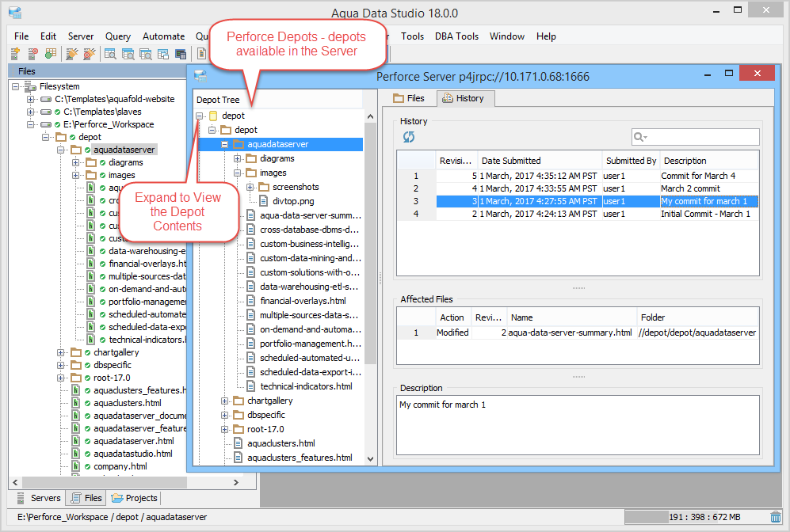The height and width of the screenshot is (532, 790).
Task: Collapse the aquadataserver folder in the Depot Tree
Action: coord(225,144)
